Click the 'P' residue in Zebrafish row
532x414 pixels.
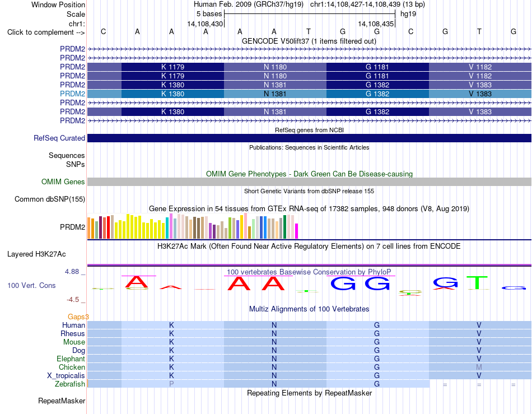[171, 384]
